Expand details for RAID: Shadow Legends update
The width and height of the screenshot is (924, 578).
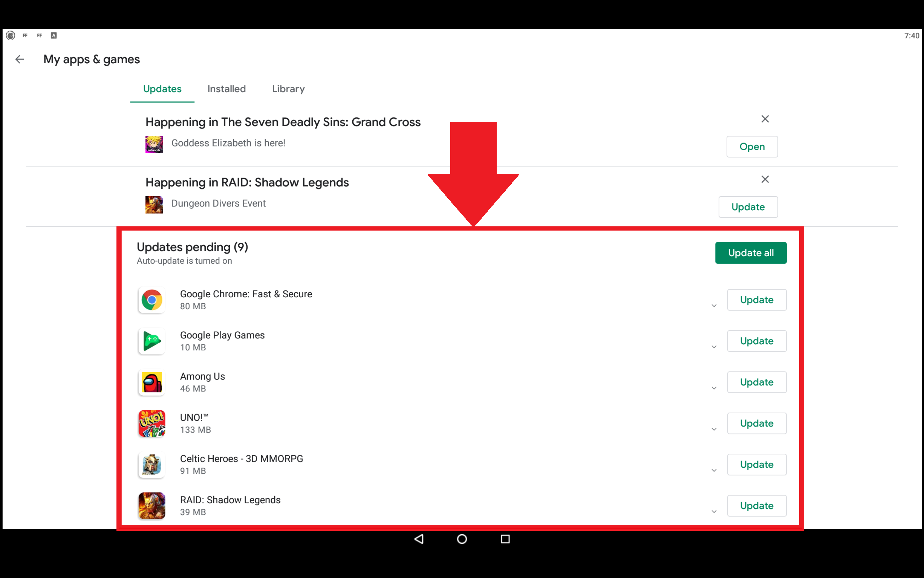point(714,512)
